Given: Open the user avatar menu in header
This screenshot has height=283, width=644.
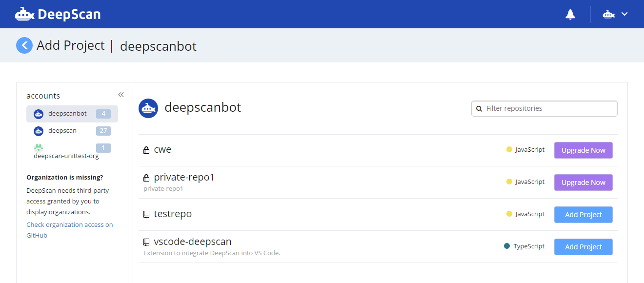Looking at the screenshot, I should pos(615,14).
